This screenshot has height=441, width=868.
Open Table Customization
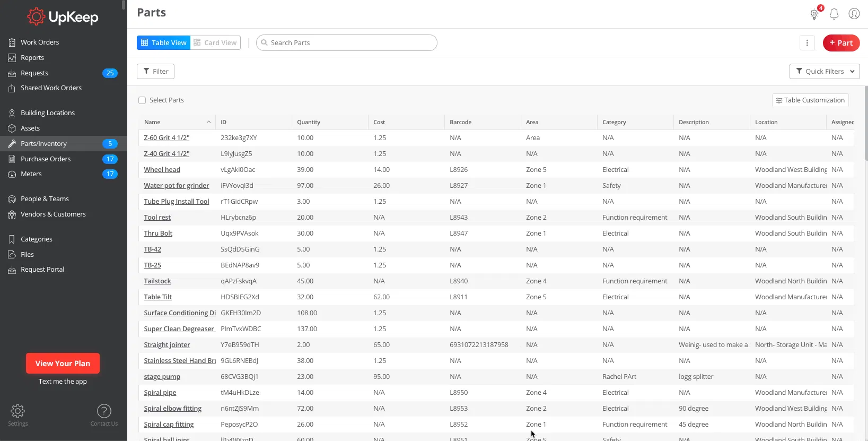tap(810, 100)
